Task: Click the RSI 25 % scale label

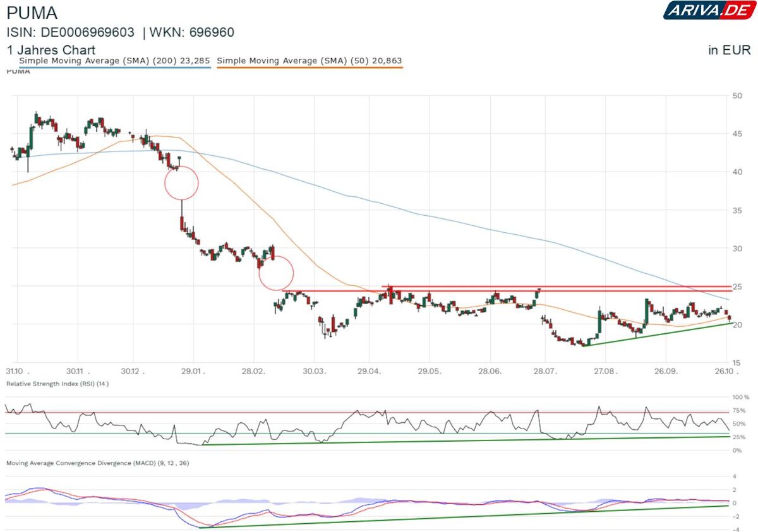Action: [740, 437]
